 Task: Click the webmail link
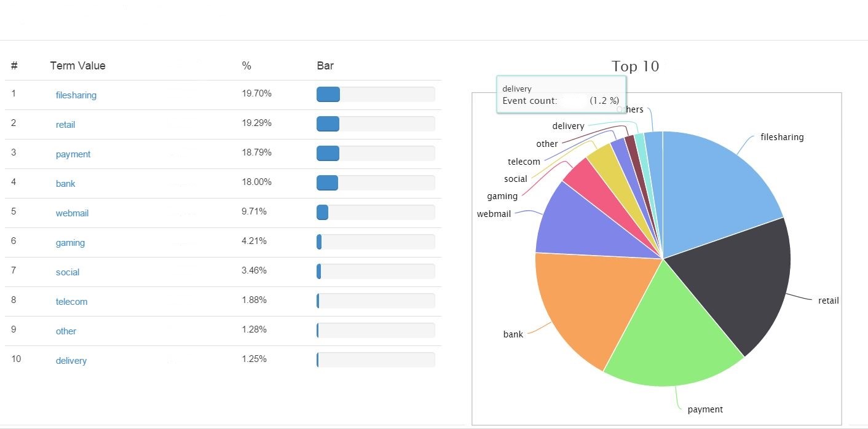tap(72, 213)
